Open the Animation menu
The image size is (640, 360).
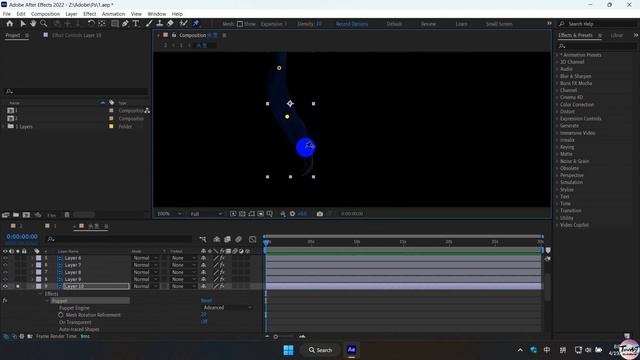pyautogui.click(x=113, y=14)
